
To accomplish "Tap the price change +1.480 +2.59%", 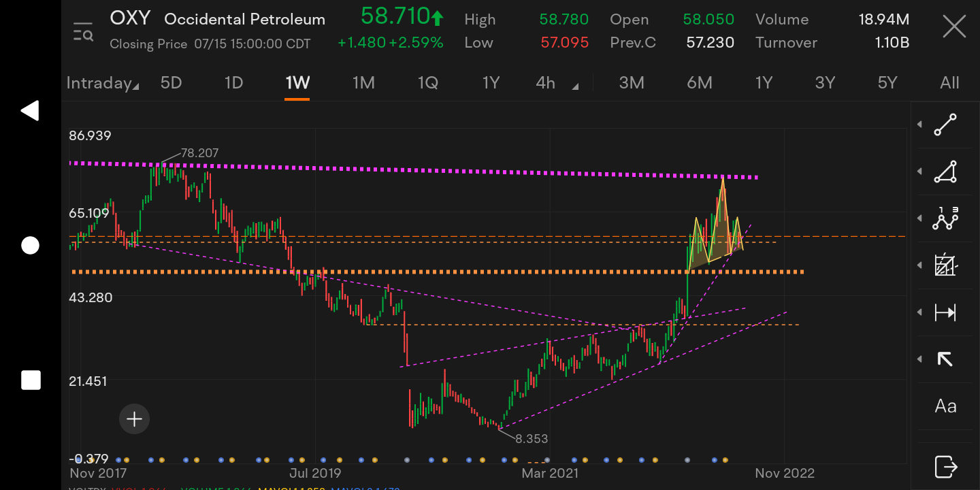I will 390,43.
